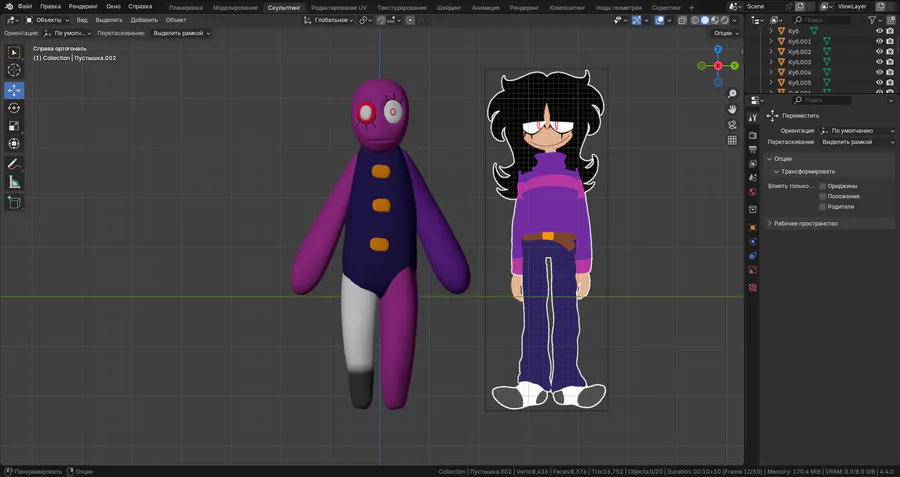Image resolution: width=900 pixels, height=477 pixels.
Task: Enable the Ориджины checkbox
Action: pyautogui.click(x=823, y=186)
